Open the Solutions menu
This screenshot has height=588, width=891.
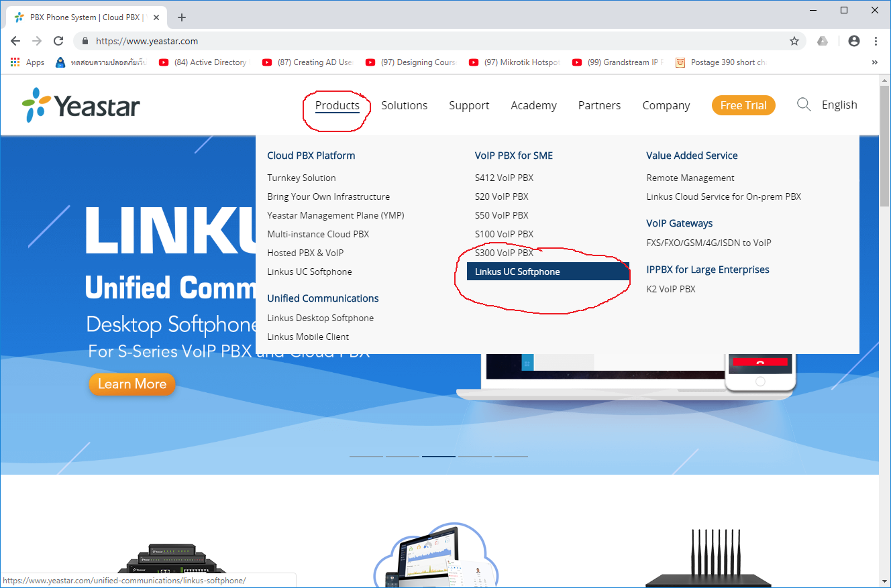click(405, 105)
